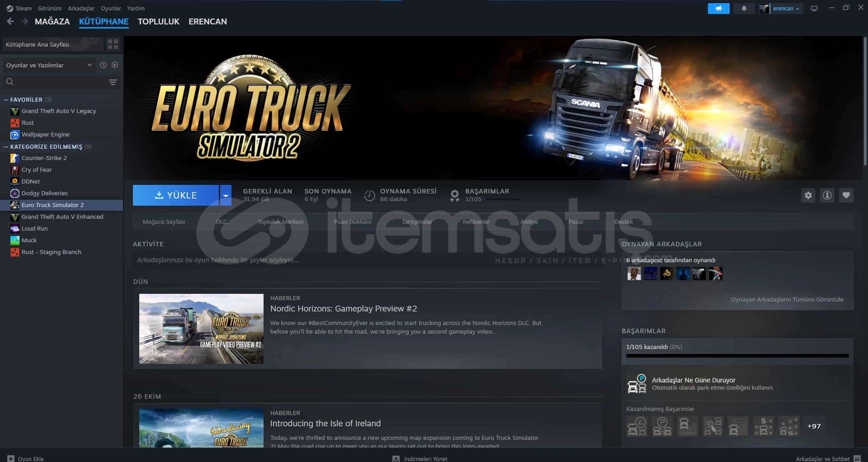Open advanced library filter options icon
Viewport: 868px width, 462px height.
113,82
